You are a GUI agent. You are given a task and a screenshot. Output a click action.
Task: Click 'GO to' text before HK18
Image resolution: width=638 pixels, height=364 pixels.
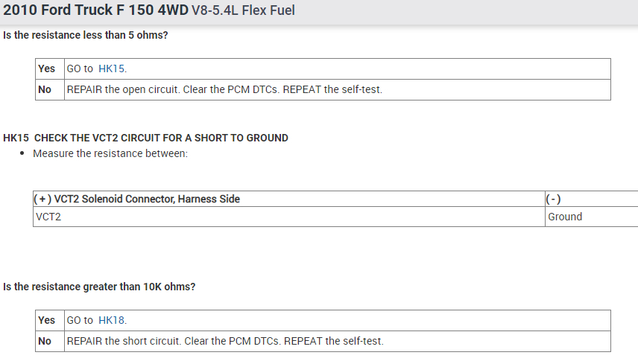[x=80, y=320]
